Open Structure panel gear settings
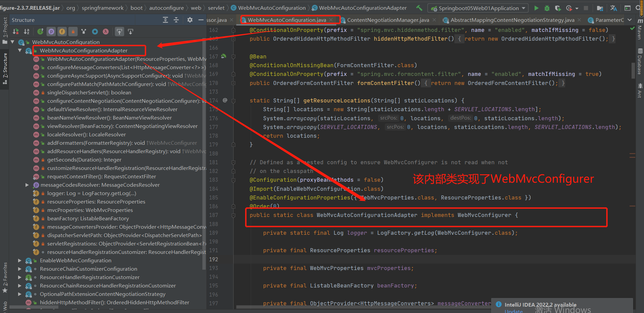Screen dimensions: 644x313 tap(190, 20)
